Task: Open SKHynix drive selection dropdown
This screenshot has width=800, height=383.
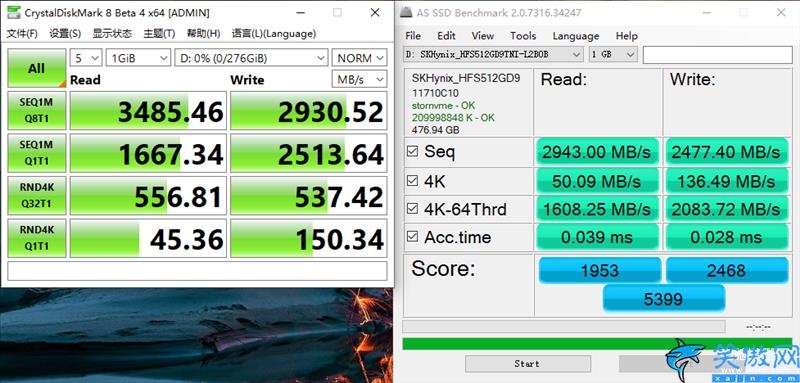Action: click(x=493, y=54)
